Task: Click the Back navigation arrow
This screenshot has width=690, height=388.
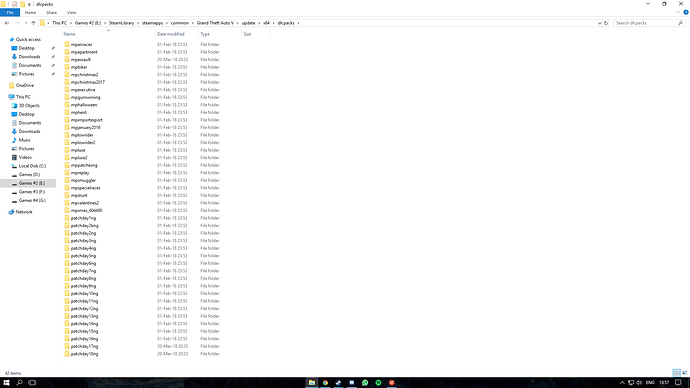Action: point(7,23)
